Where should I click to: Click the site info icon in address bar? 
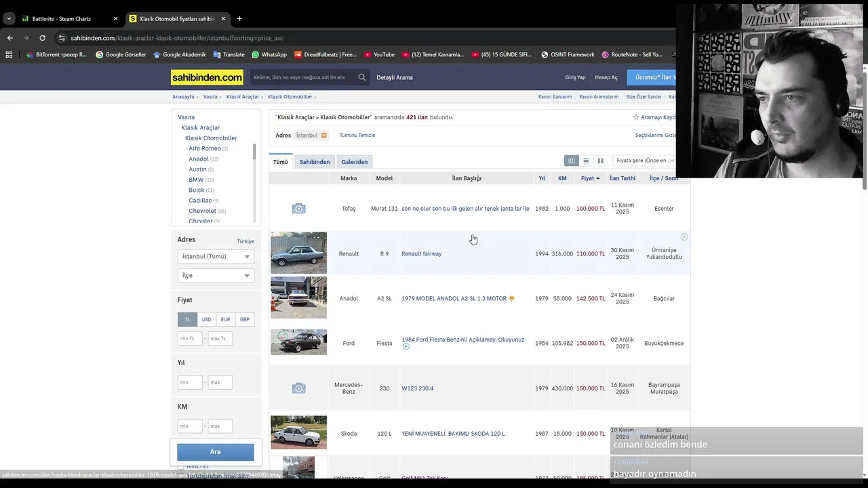(x=62, y=38)
